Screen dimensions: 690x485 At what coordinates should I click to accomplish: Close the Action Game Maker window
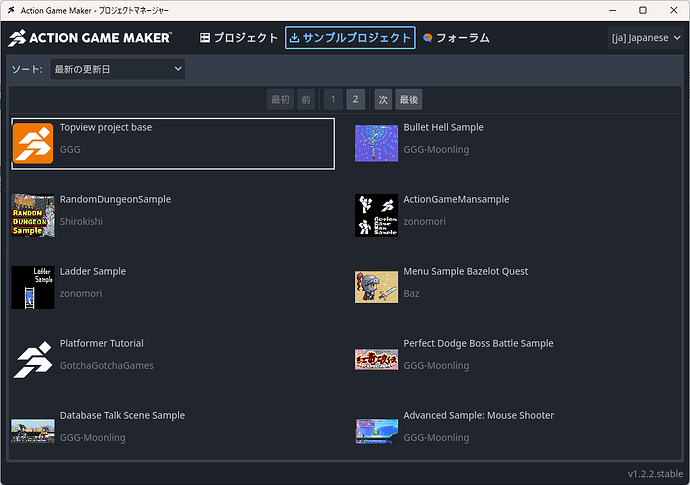pos(674,10)
